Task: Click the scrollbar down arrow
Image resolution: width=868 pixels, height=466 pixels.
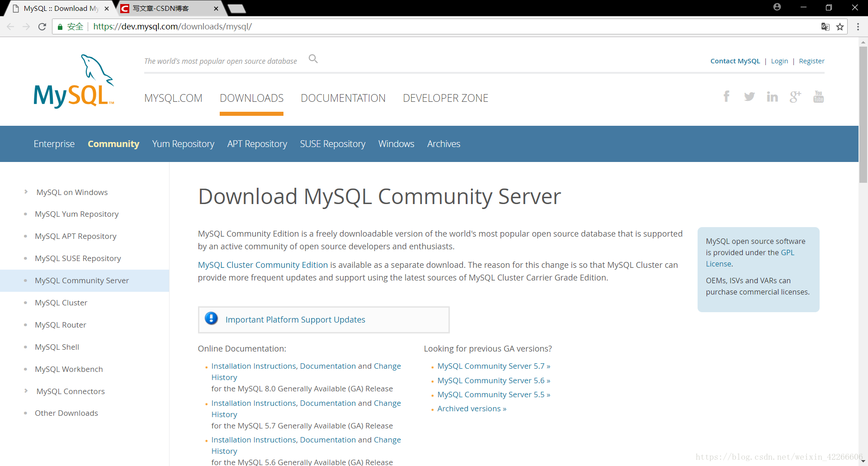Action: [x=863, y=461]
